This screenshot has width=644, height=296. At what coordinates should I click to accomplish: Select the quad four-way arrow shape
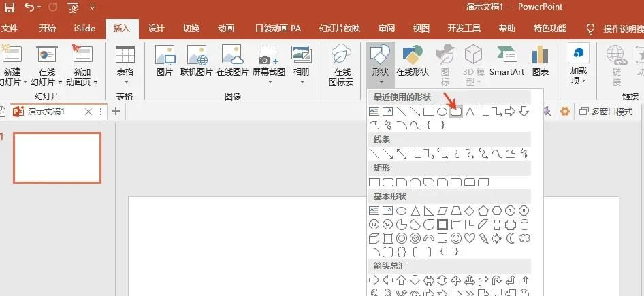[x=456, y=280]
